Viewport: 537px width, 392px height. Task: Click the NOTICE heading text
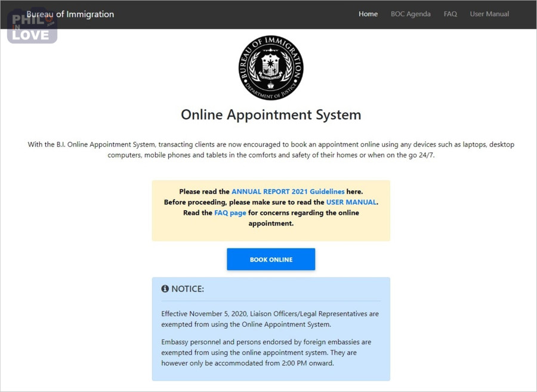(x=188, y=289)
